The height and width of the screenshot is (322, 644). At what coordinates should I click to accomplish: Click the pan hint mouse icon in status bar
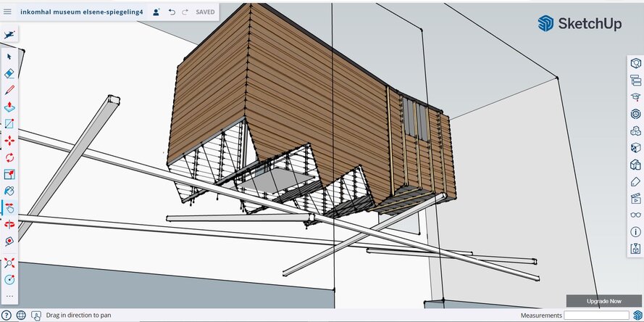(x=36, y=315)
